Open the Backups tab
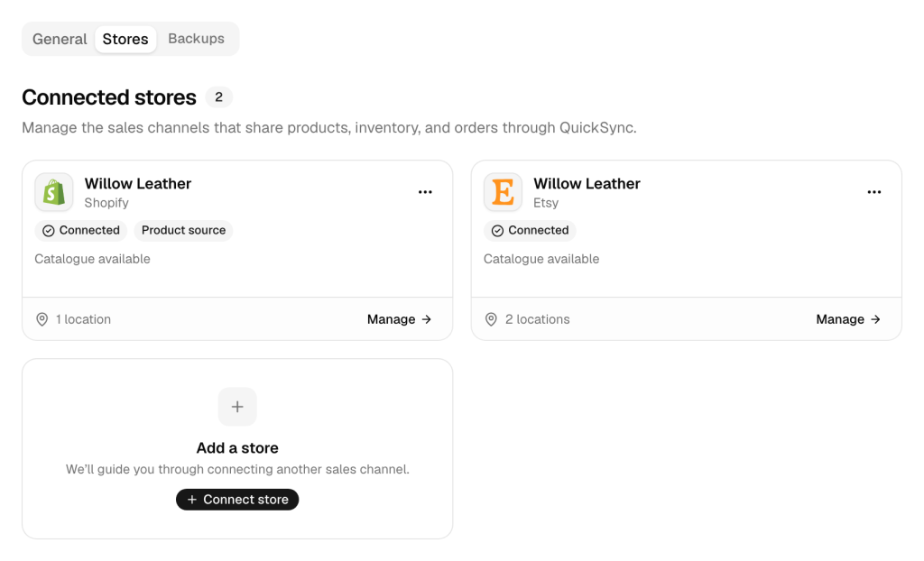The width and height of the screenshot is (924, 561). [x=196, y=39]
